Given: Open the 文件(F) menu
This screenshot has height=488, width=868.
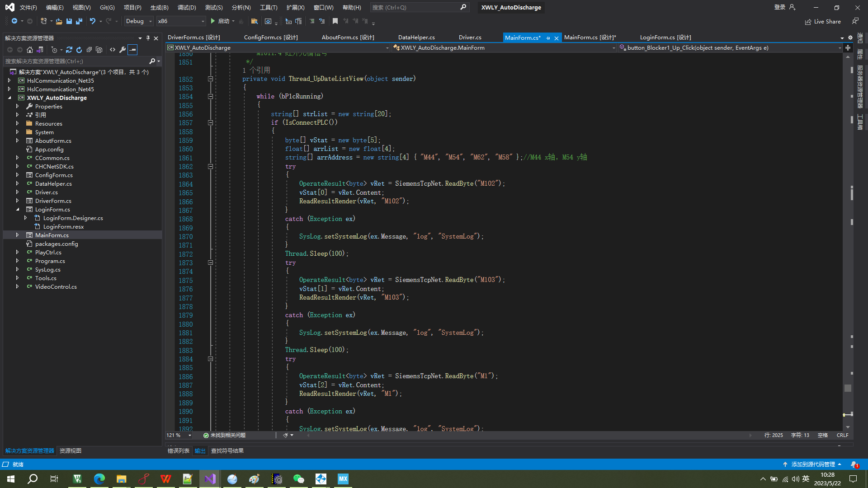Looking at the screenshot, I should click(x=28, y=8).
